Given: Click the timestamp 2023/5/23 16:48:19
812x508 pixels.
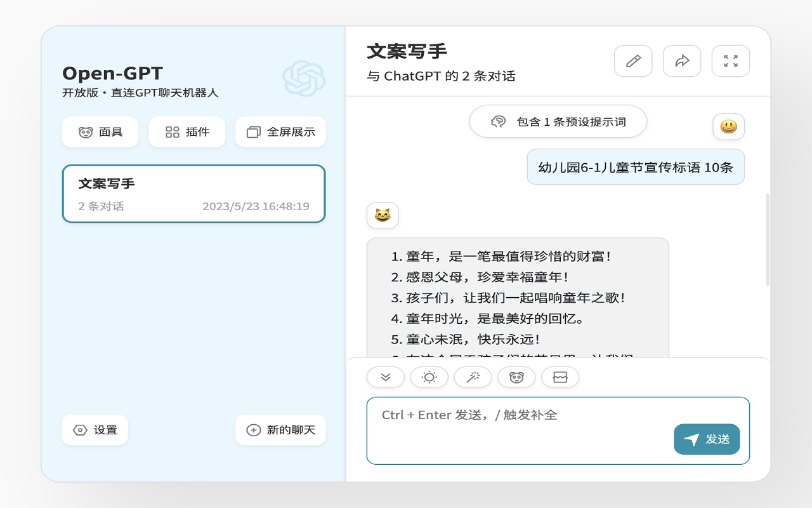Looking at the screenshot, I should click(x=256, y=206).
